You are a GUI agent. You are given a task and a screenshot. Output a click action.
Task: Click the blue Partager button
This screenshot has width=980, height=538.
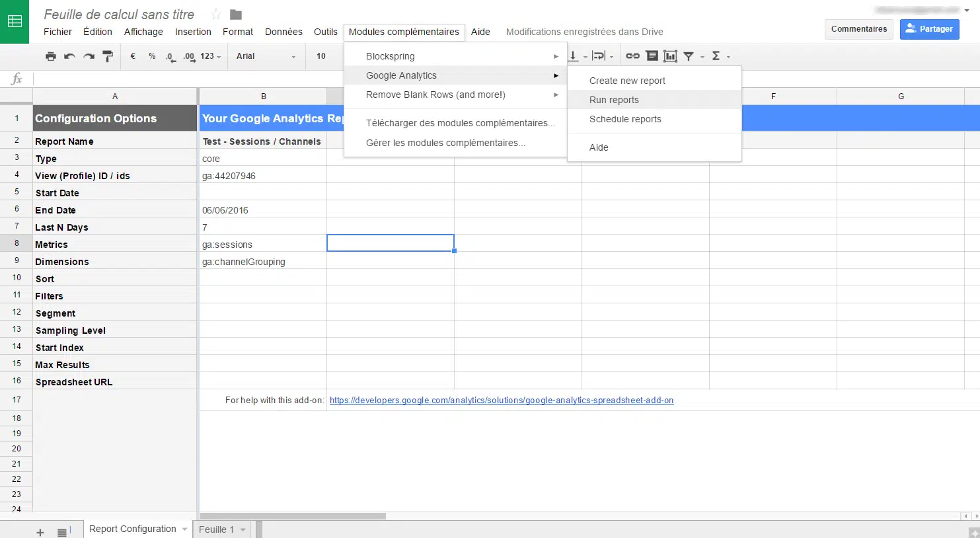pos(929,29)
